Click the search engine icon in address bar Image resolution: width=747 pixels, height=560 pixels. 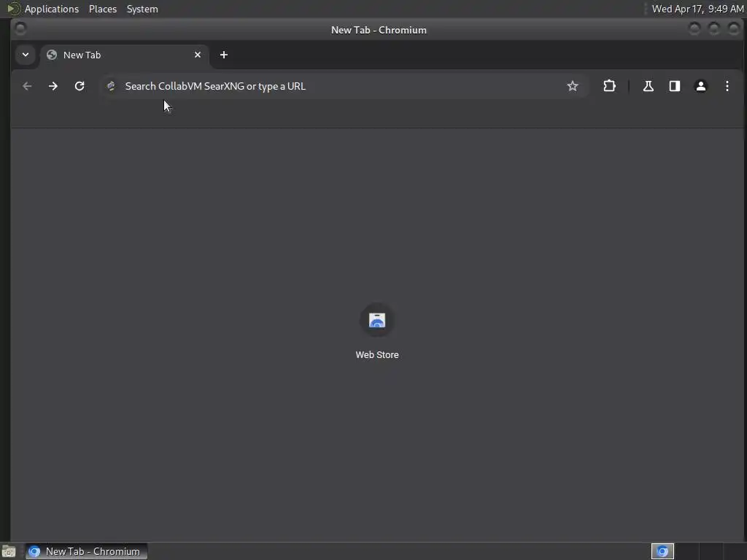click(x=111, y=86)
